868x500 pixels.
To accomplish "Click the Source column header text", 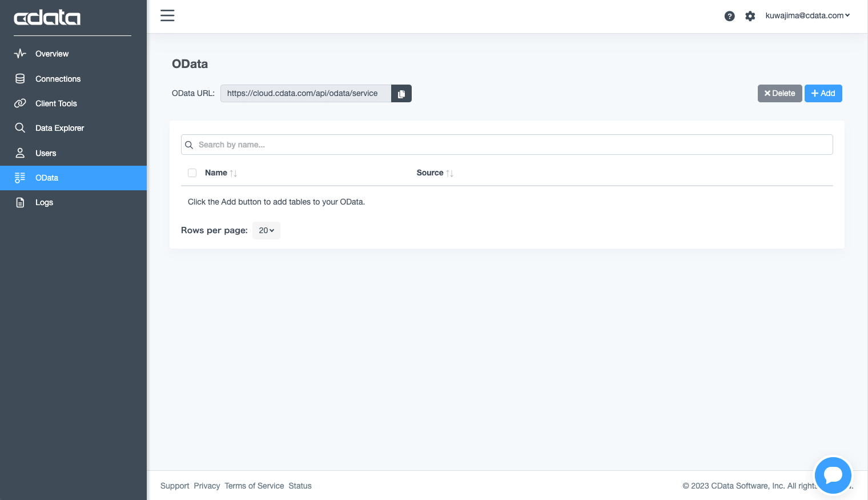I will click(430, 173).
